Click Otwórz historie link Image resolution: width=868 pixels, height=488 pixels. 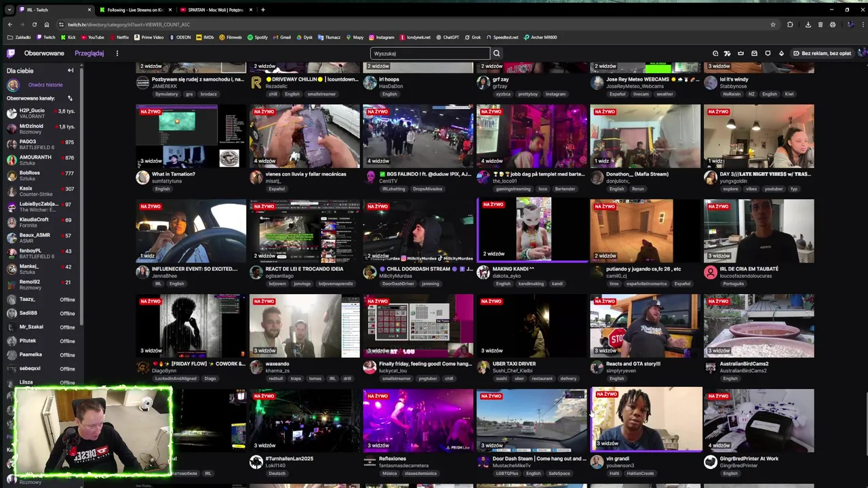(x=45, y=85)
